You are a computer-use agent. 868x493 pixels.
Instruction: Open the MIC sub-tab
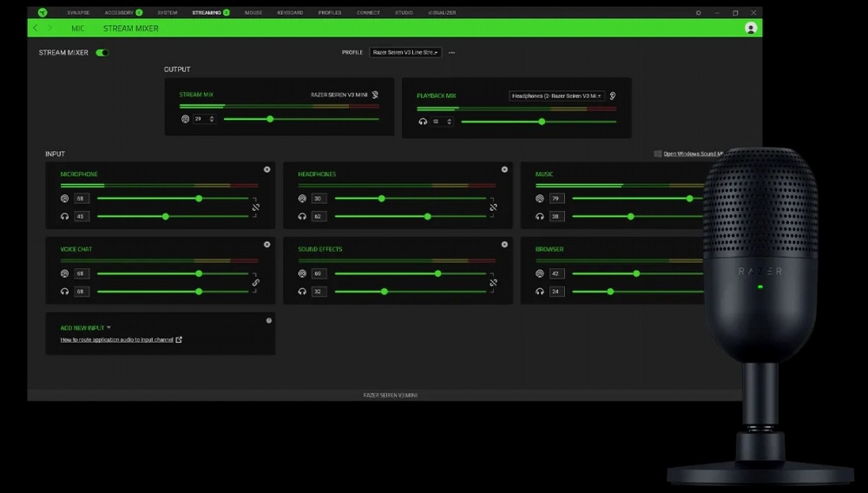click(x=78, y=29)
